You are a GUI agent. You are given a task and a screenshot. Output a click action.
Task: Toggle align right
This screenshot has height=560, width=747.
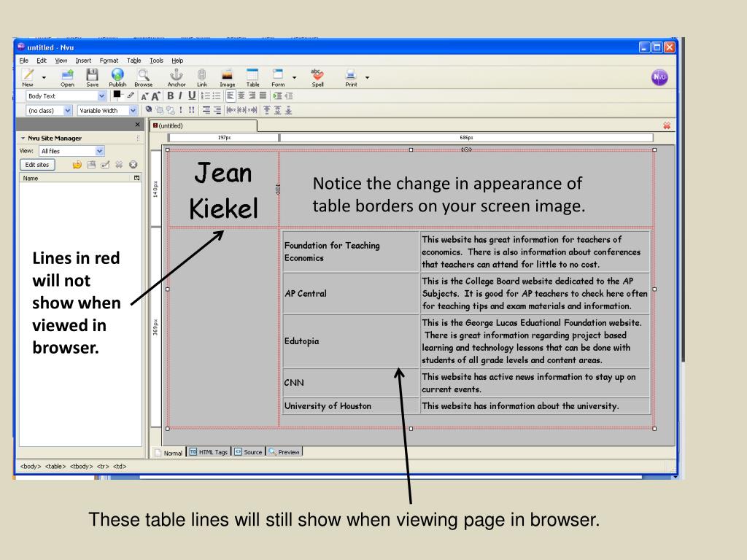[x=252, y=96]
